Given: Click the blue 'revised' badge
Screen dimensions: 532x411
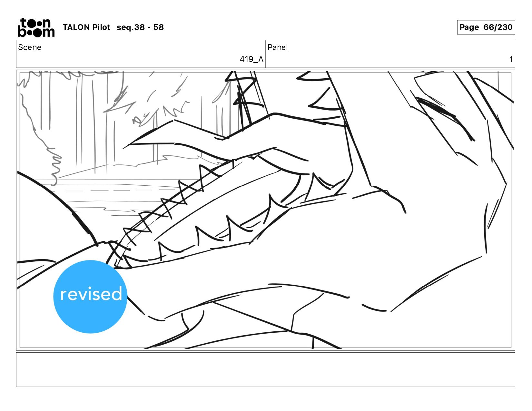Looking at the screenshot, I should (90, 297).
